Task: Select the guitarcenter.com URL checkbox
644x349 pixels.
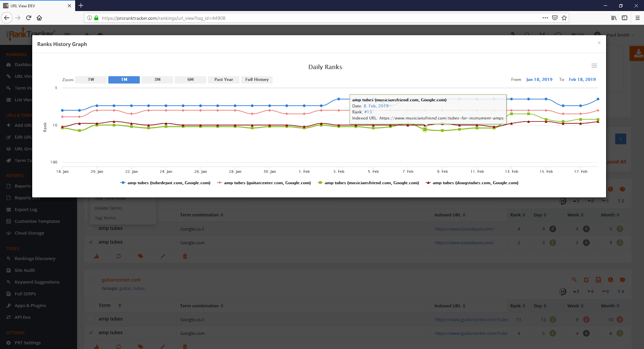Action: coord(93,280)
